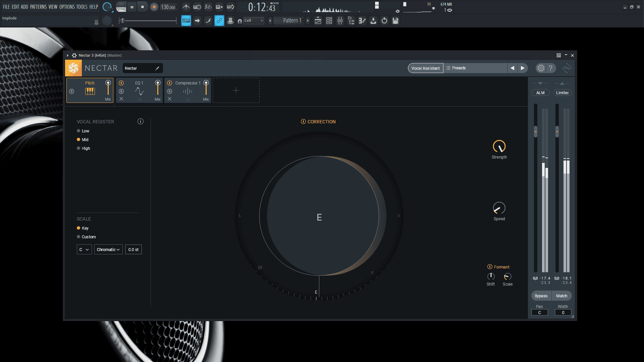Save project with the floppy disk icon

pyautogui.click(x=395, y=21)
